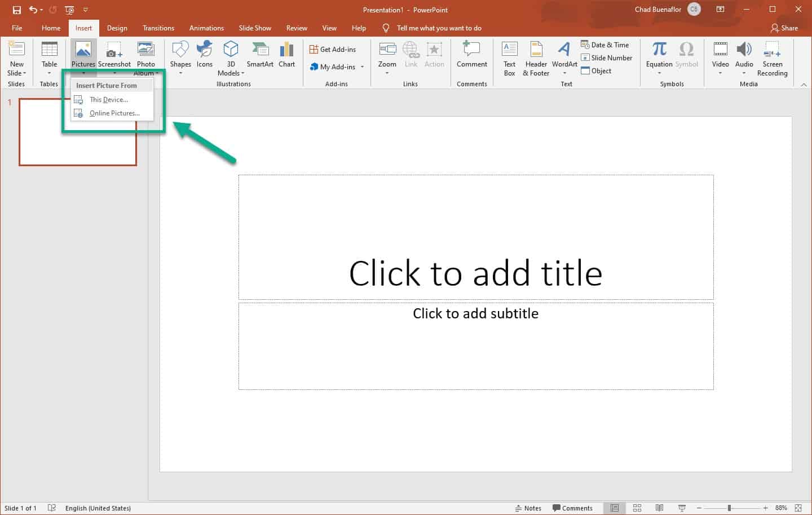The height and width of the screenshot is (515, 812).
Task: Insert a Text Box
Action: click(x=509, y=56)
